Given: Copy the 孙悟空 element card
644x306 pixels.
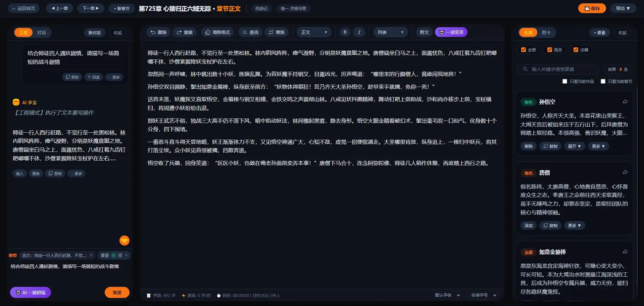Looking at the screenshot, I should [x=550, y=146].
